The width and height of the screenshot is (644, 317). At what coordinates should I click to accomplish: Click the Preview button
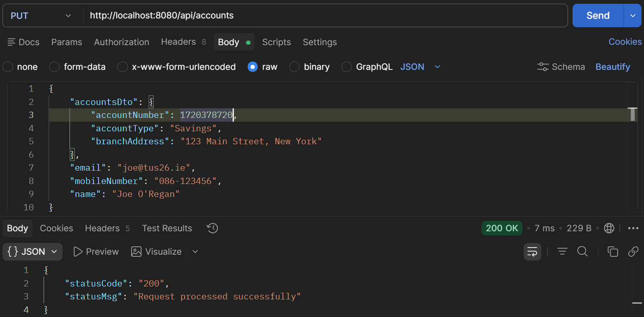96,252
